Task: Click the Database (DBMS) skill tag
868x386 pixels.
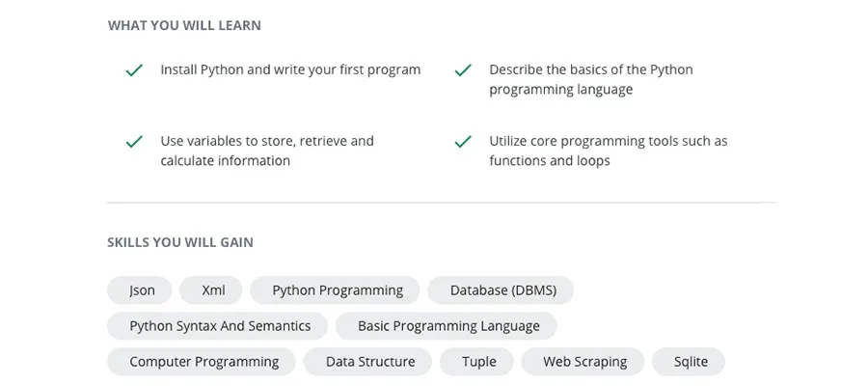Action: click(501, 290)
